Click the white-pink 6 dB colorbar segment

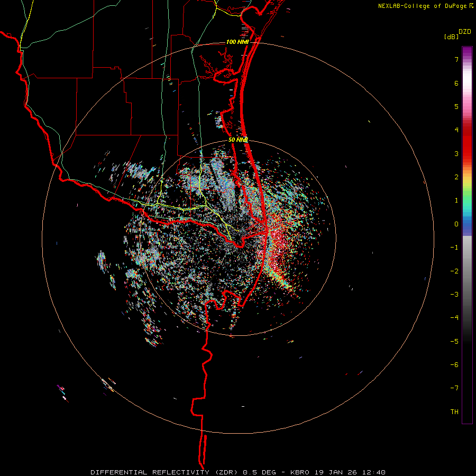coord(467,83)
